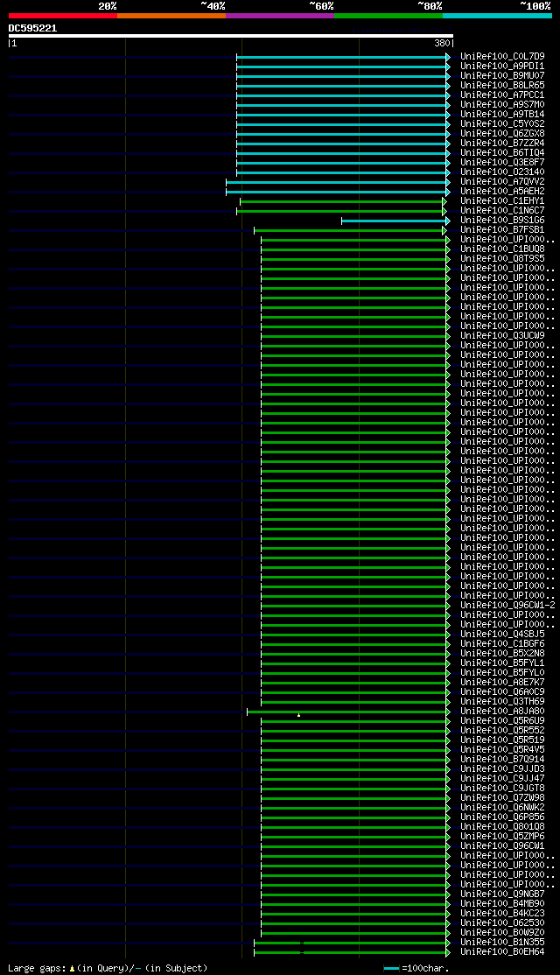Select hit label UniRef100_B5FYL0

tap(503, 673)
